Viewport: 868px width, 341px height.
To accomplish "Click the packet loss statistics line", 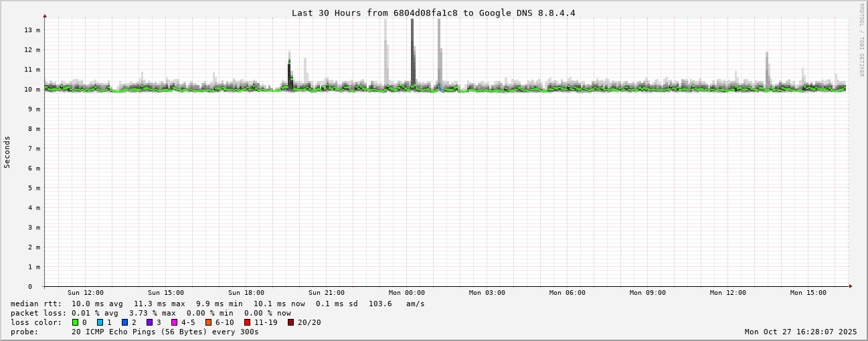I will point(151,313).
